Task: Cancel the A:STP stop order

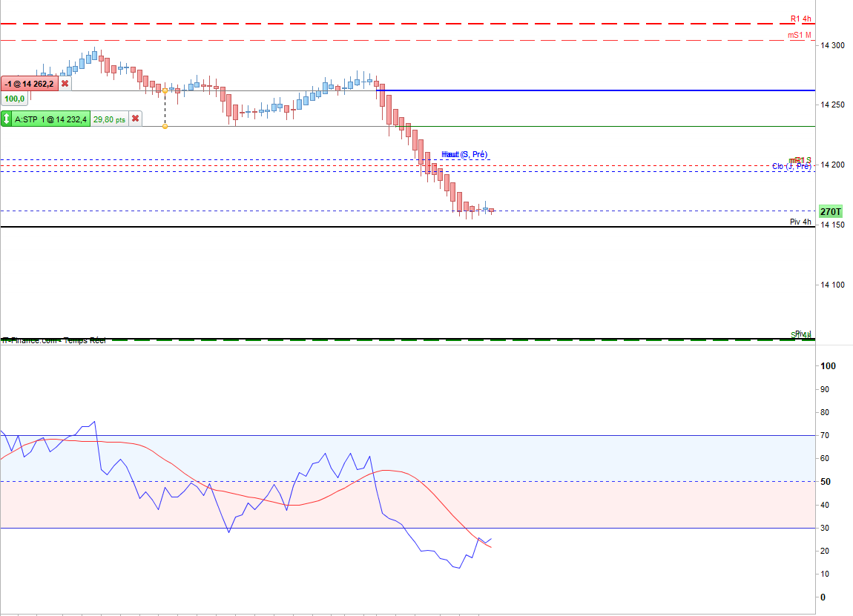Action: coord(136,119)
